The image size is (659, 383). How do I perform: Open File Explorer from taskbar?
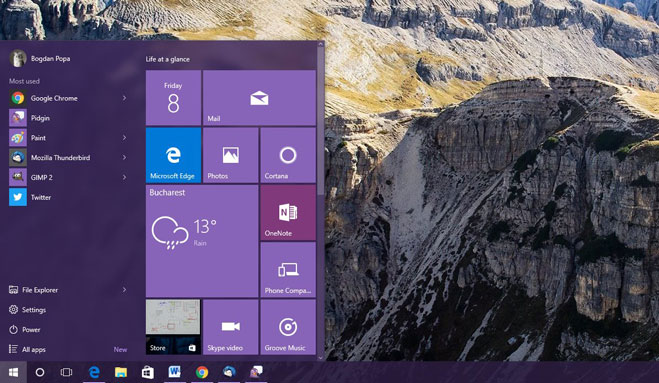click(x=121, y=372)
